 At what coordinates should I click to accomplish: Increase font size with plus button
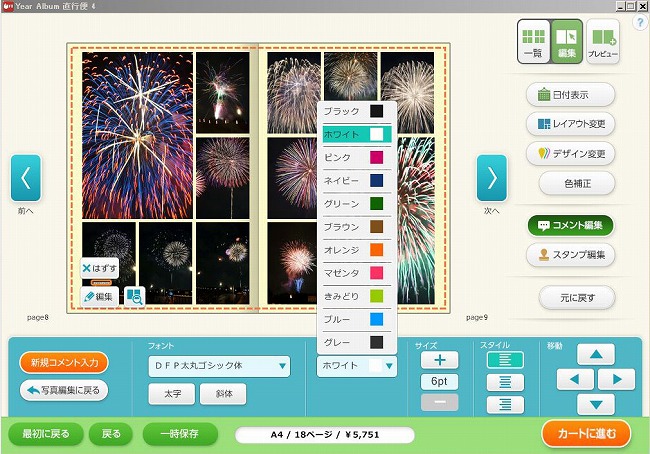(x=439, y=360)
